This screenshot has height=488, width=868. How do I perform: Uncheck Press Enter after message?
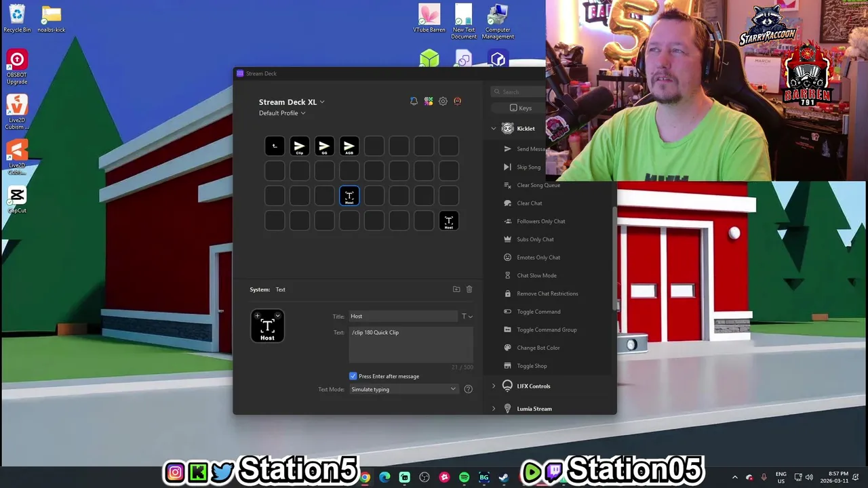[x=353, y=376]
